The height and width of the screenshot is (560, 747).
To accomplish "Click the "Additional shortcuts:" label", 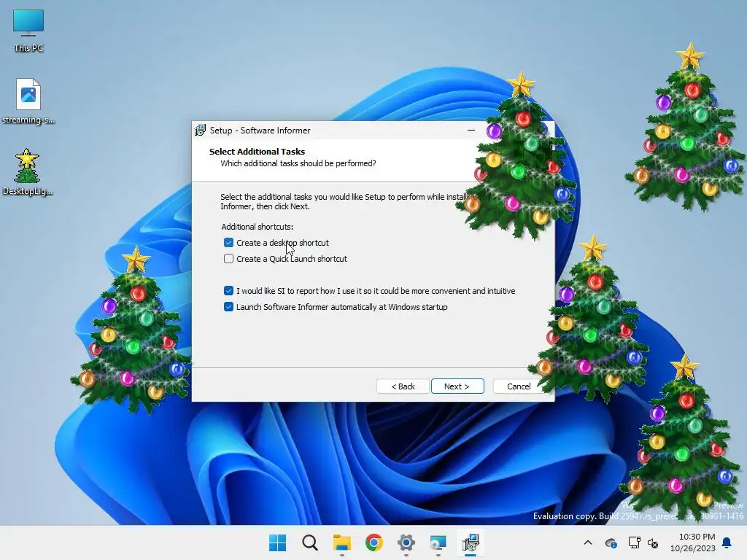I will [x=258, y=227].
